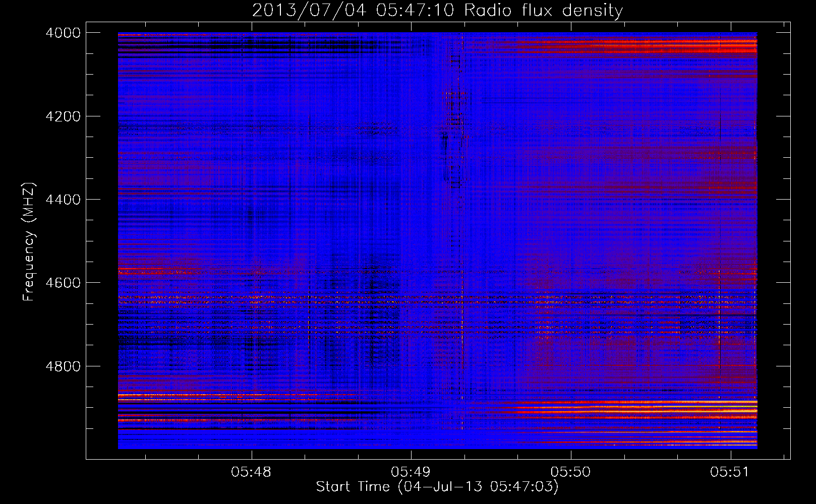The height and width of the screenshot is (504, 816).
Task: Click the 'Start Time (04-Jul-13 05:47:03)' axis title
Action: 437,487
